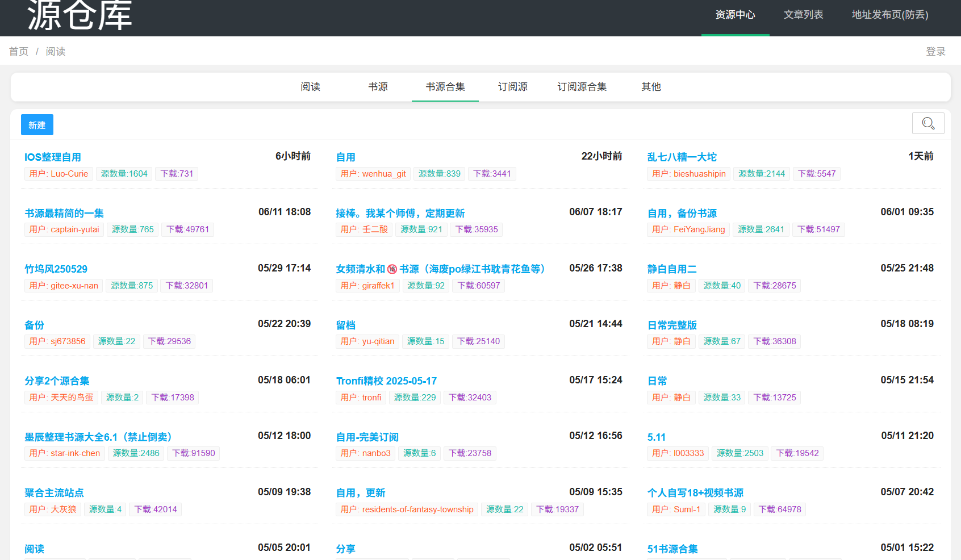Viewport: 961px width, 560px height.
Task: Open the 资源中心 nav item
Action: 736,15
